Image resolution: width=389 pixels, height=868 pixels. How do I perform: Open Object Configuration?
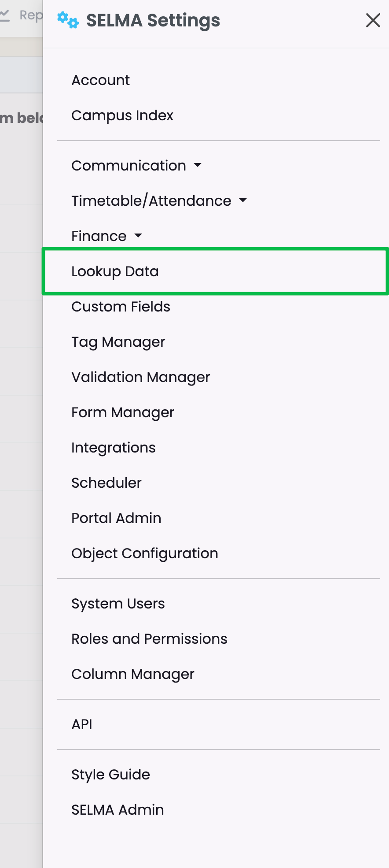click(x=144, y=553)
